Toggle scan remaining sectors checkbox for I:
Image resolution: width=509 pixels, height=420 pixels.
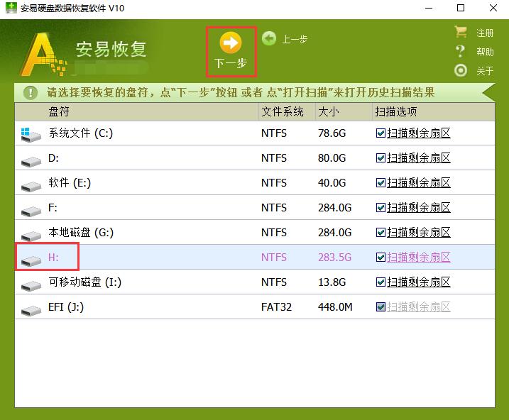coord(381,282)
